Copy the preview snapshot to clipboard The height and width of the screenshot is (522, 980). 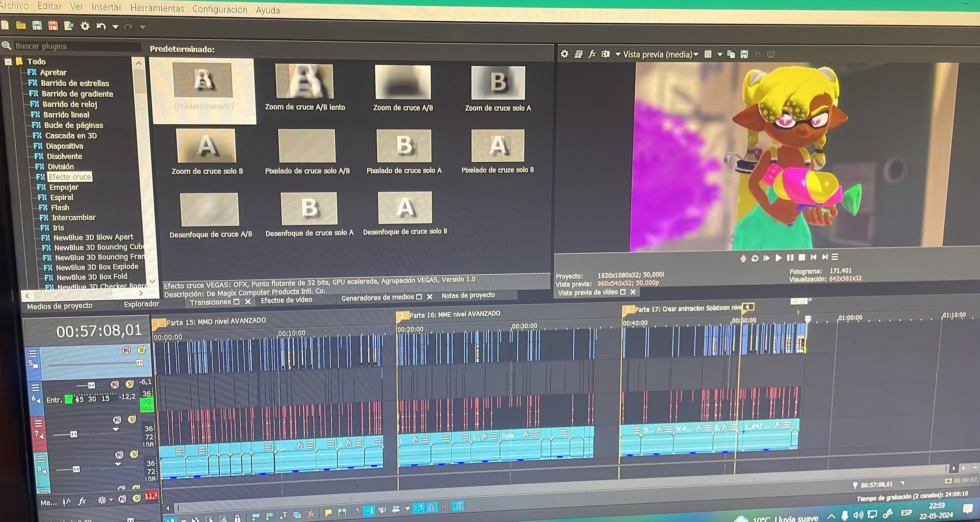click(x=731, y=55)
